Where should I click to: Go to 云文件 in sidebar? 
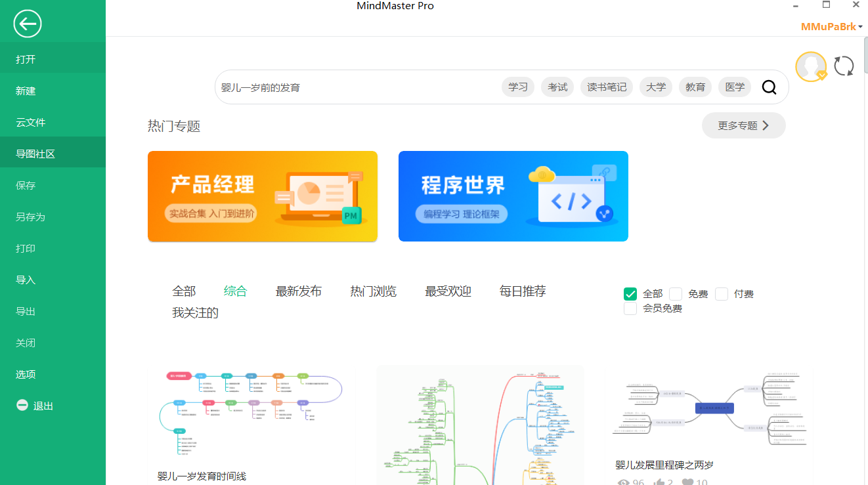click(x=53, y=122)
